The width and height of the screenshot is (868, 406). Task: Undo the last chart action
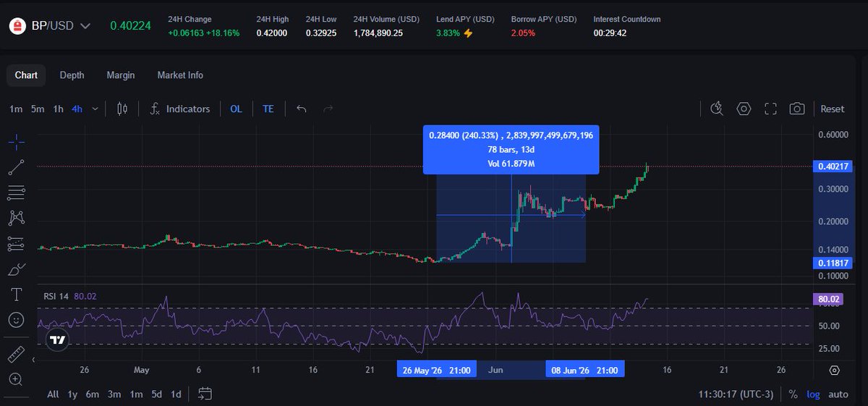click(x=302, y=109)
